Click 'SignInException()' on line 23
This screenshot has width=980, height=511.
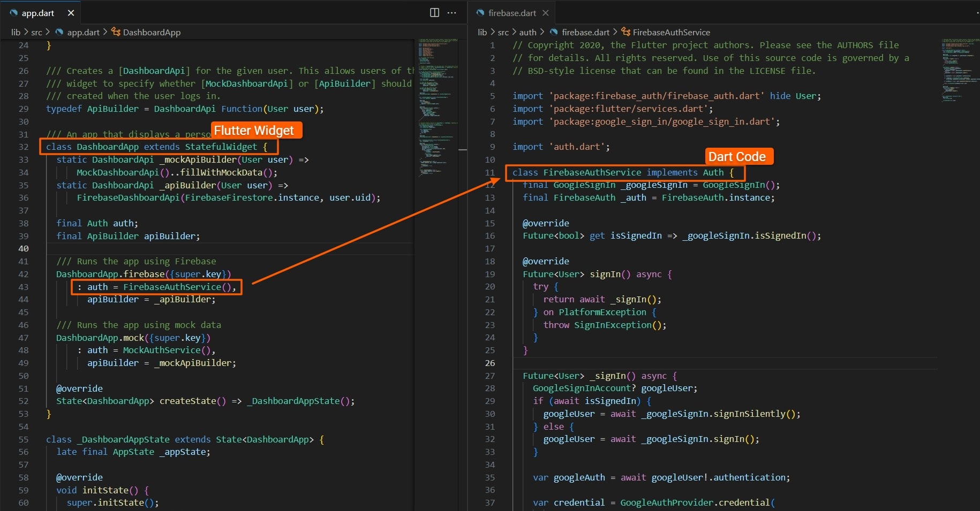coord(618,325)
